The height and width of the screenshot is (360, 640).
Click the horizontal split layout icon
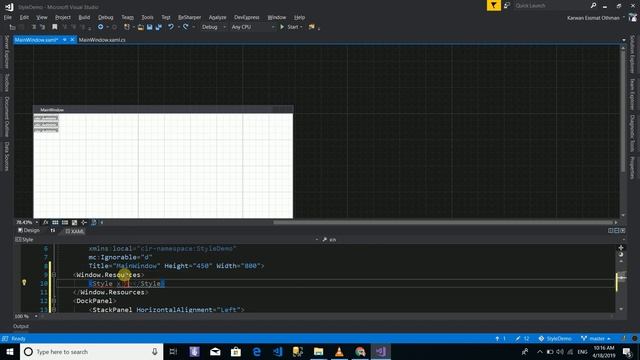[x=617, y=231]
